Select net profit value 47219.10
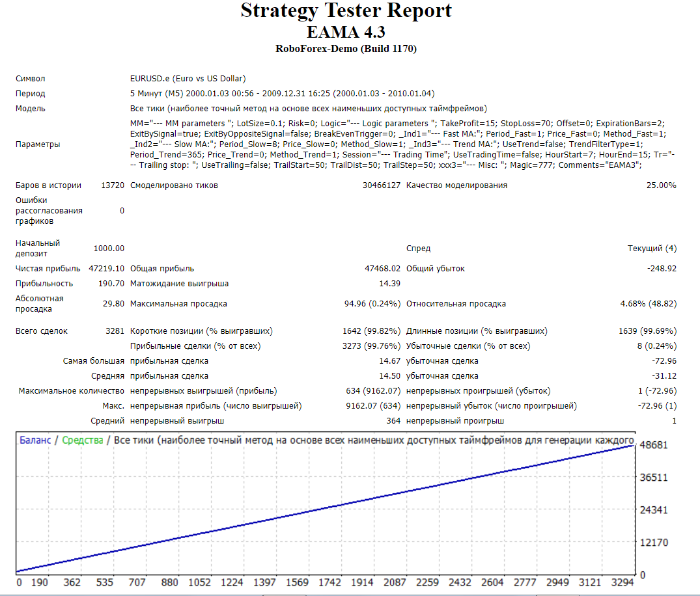This screenshot has height=596, width=700. [x=106, y=269]
